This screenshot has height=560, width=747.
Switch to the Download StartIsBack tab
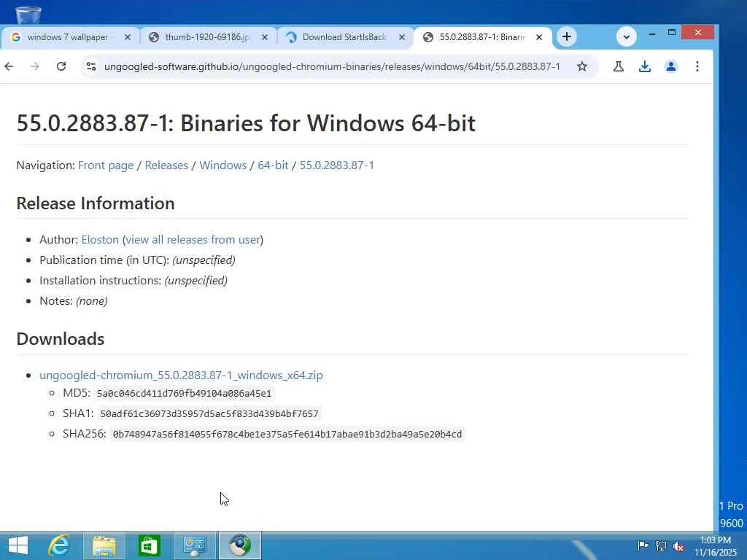[x=344, y=36]
